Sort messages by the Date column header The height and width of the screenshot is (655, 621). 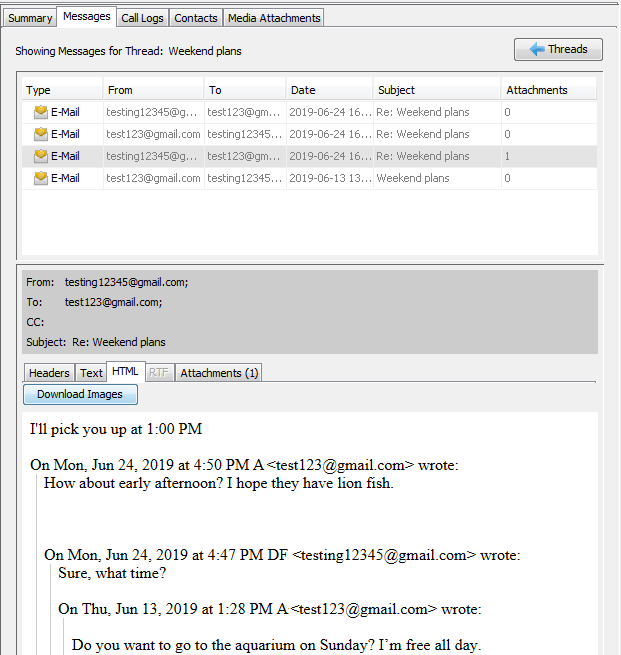[329, 90]
